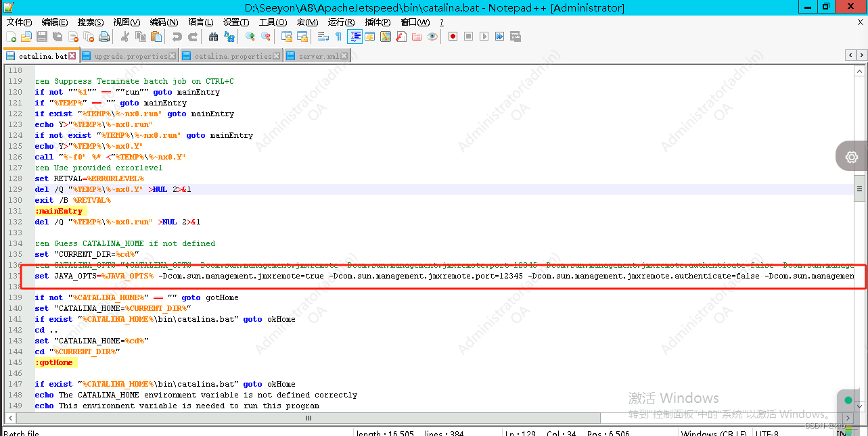Open the Function List icon
The width and height of the screenshot is (868, 436).
401,37
